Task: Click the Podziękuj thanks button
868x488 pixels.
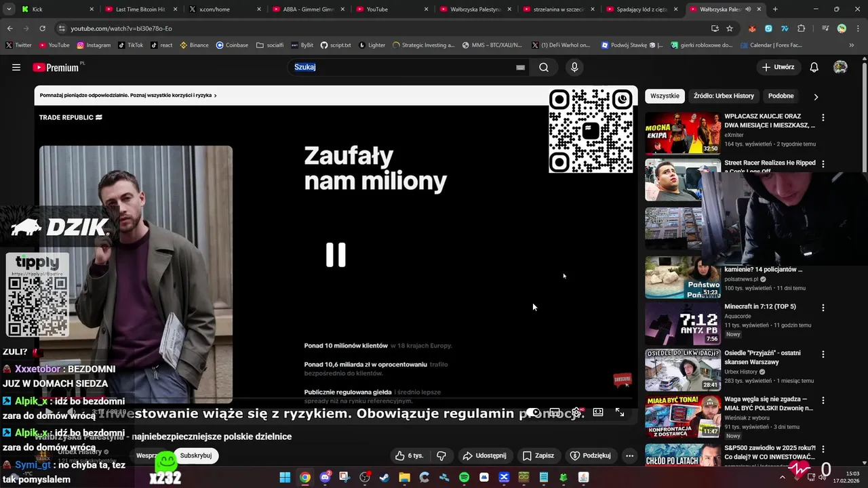Action: tap(590, 455)
